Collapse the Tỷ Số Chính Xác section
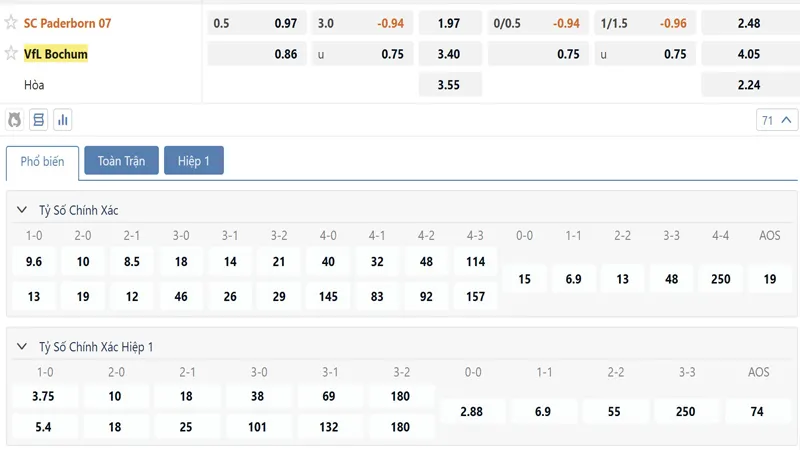The height and width of the screenshot is (450, 800). [21, 210]
